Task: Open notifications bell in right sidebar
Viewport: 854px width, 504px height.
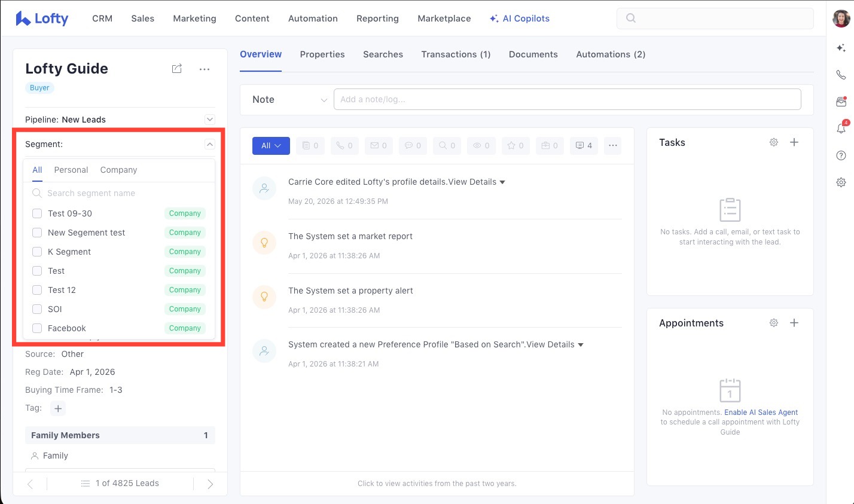Action: tap(841, 128)
